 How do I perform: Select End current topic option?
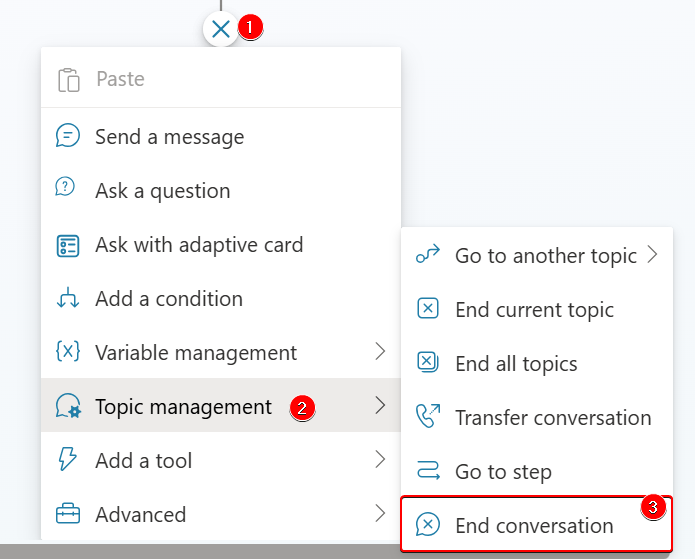[x=534, y=310]
